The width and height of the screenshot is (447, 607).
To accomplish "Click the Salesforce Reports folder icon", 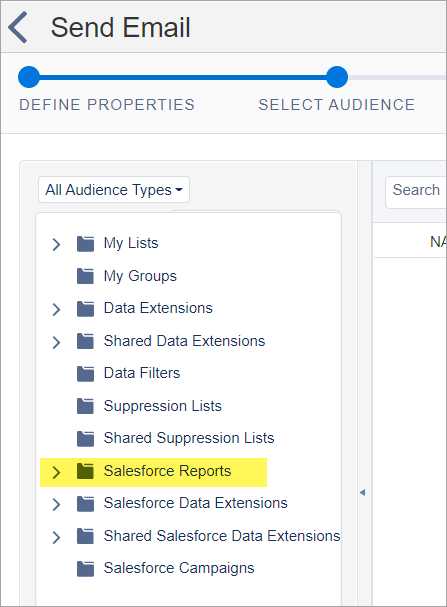I will tap(86, 471).
